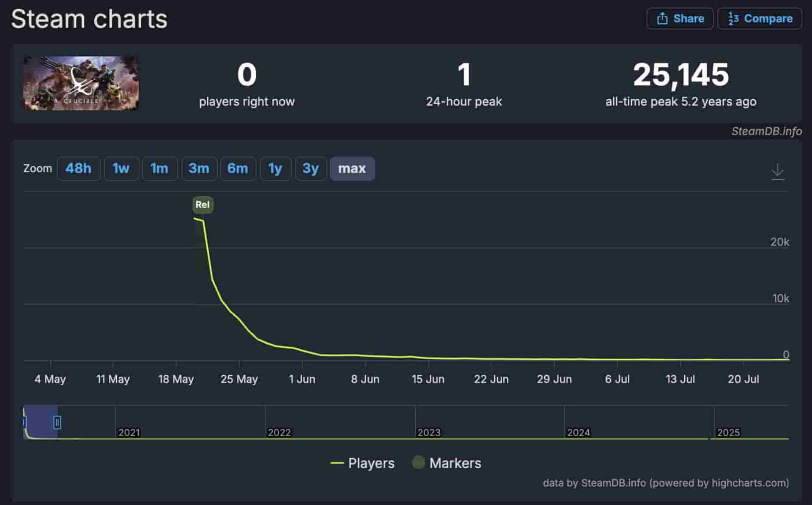Screen dimensions: 812x505
Task: Switch zoom to 3y
Action: point(311,169)
